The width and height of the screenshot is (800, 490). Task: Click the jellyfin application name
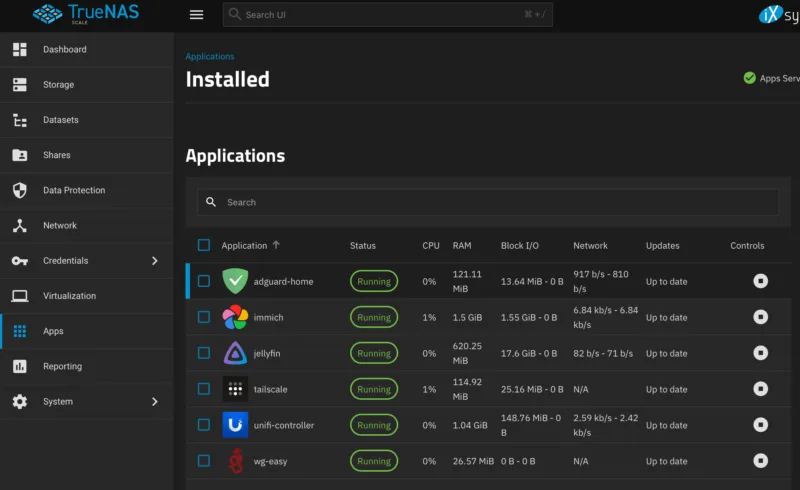click(x=267, y=353)
